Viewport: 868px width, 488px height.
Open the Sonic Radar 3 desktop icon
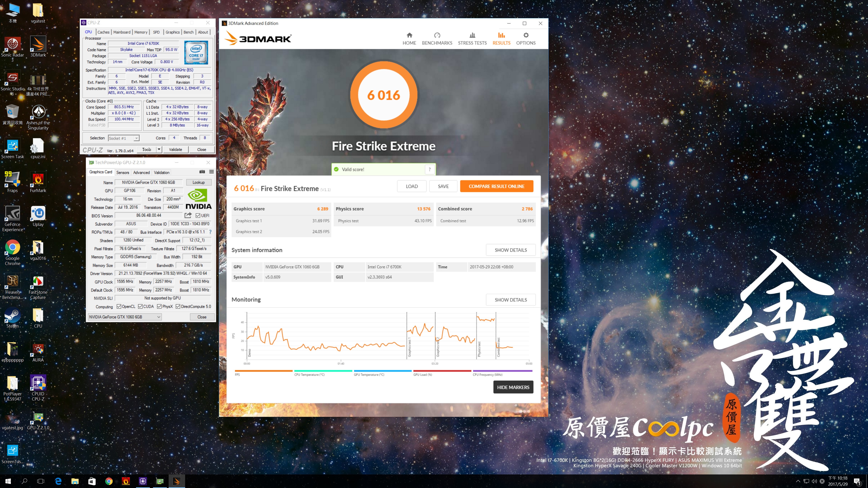point(12,49)
